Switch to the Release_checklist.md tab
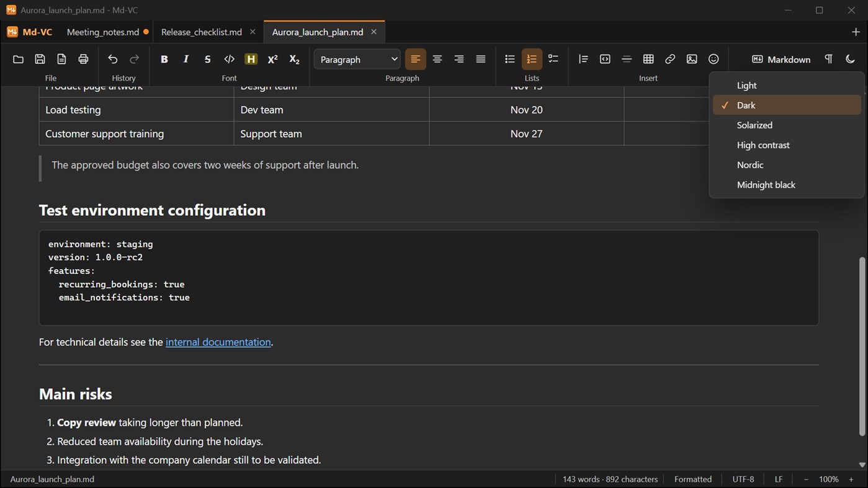This screenshot has height=488, width=868. click(x=202, y=32)
